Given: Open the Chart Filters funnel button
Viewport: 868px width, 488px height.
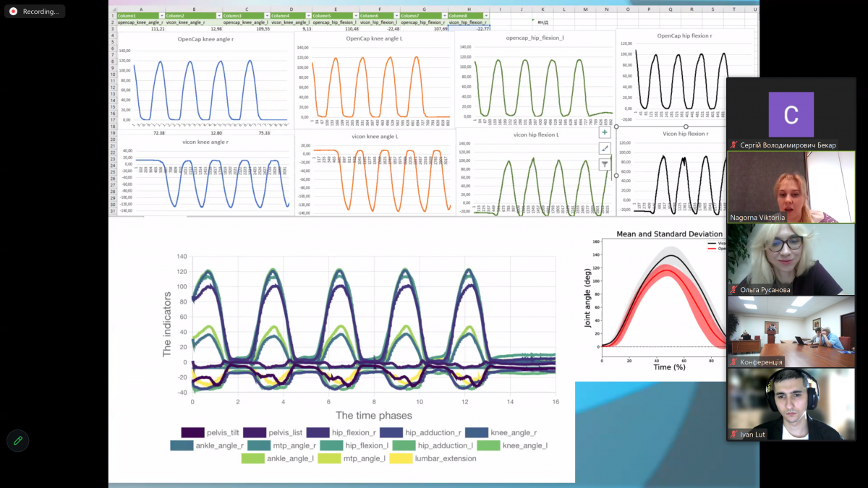Looking at the screenshot, I should tap(605, 164).
